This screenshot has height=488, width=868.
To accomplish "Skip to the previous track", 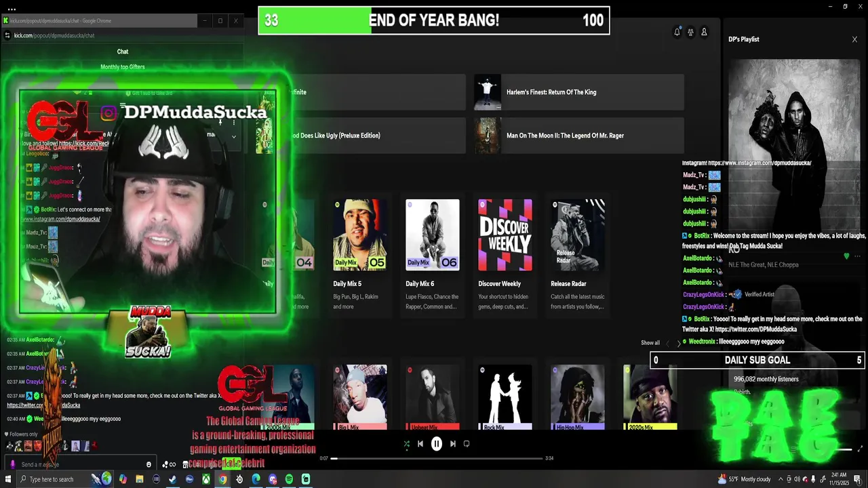I will click(x=420, y=444).
